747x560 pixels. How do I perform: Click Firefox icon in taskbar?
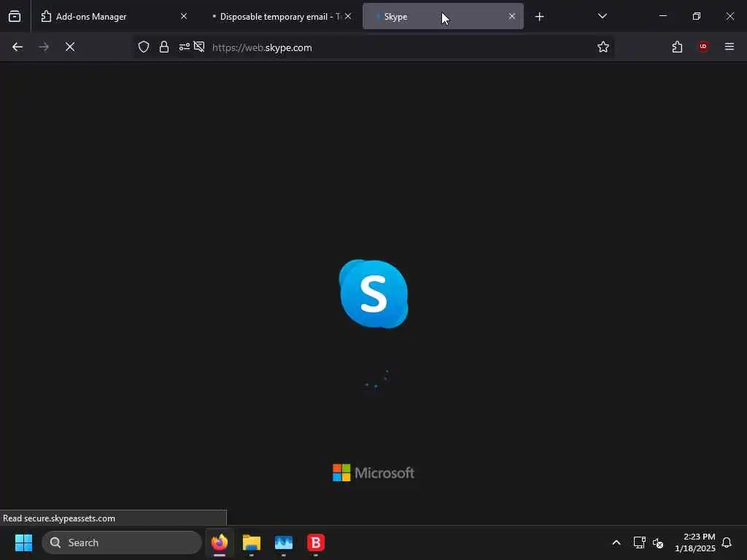point(220,542)
